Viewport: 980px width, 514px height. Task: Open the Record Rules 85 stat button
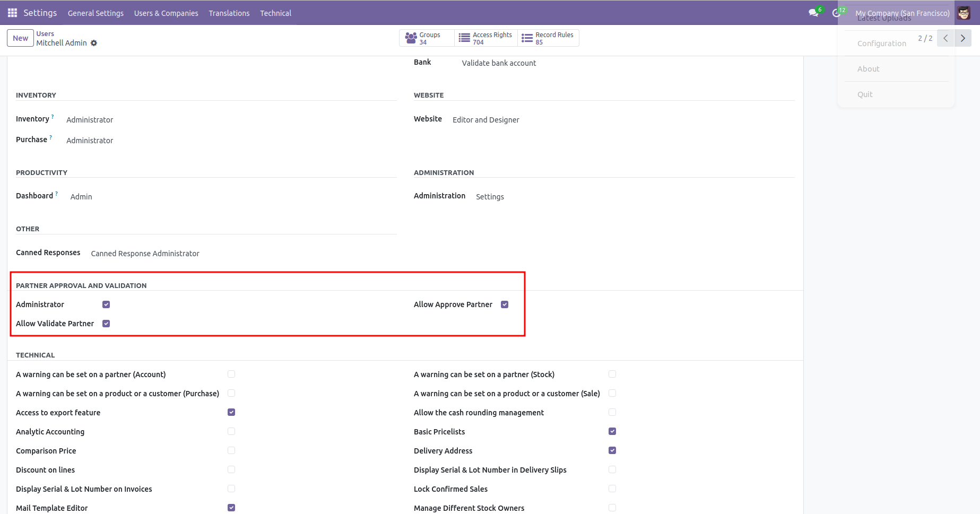(x=548, y=38)
